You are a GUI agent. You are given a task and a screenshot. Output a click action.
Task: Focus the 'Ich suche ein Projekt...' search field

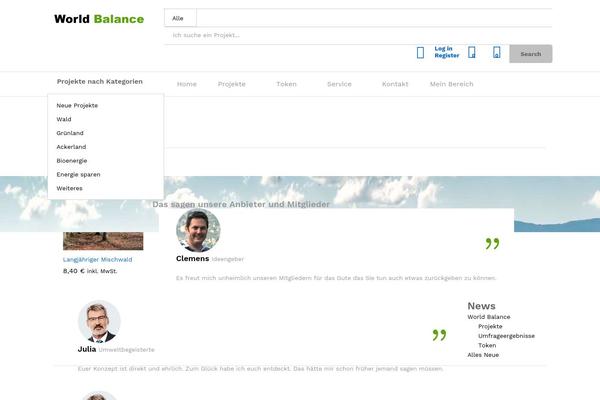tap(358, 35)
